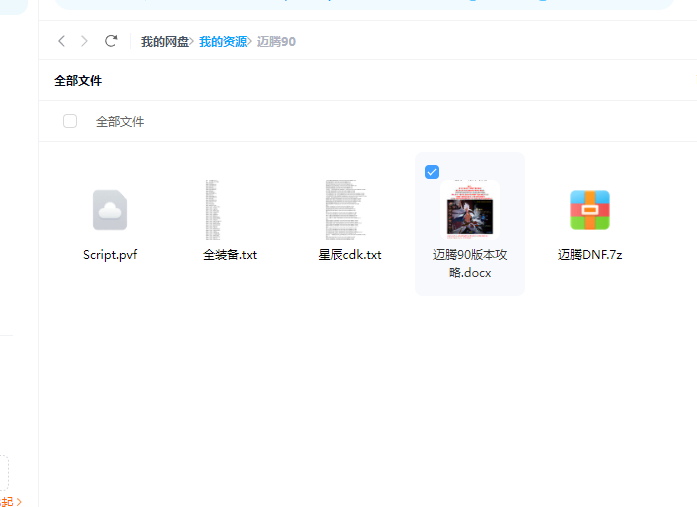Screen dimensions: 697x507
Task: Click the chevron after 我的资源
Action: tap(251, 42)
